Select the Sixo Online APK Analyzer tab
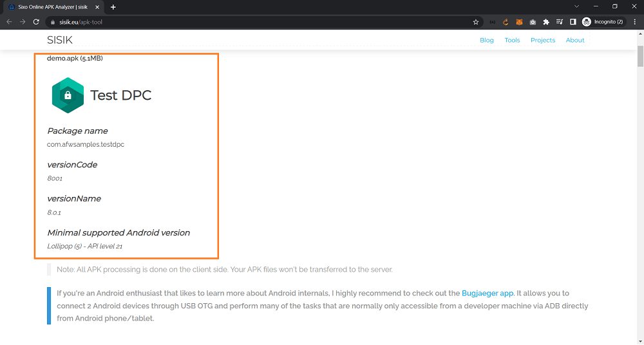The height and width of the screenshot is (345, 644). point(54,7)
